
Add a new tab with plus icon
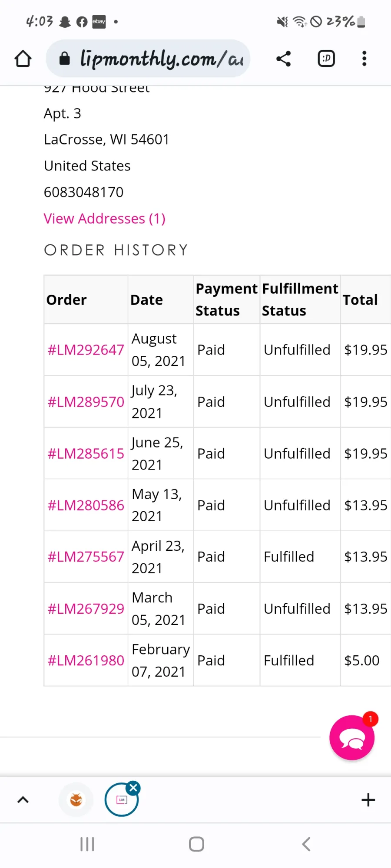(368, 800)
